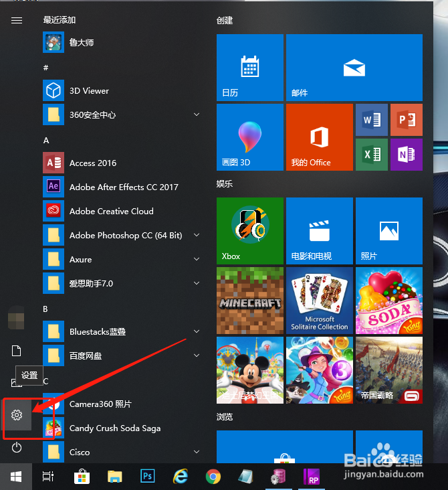Click the 最近添加 heading
The height and width of the screenshot is (490, 448).
point(60,20)
